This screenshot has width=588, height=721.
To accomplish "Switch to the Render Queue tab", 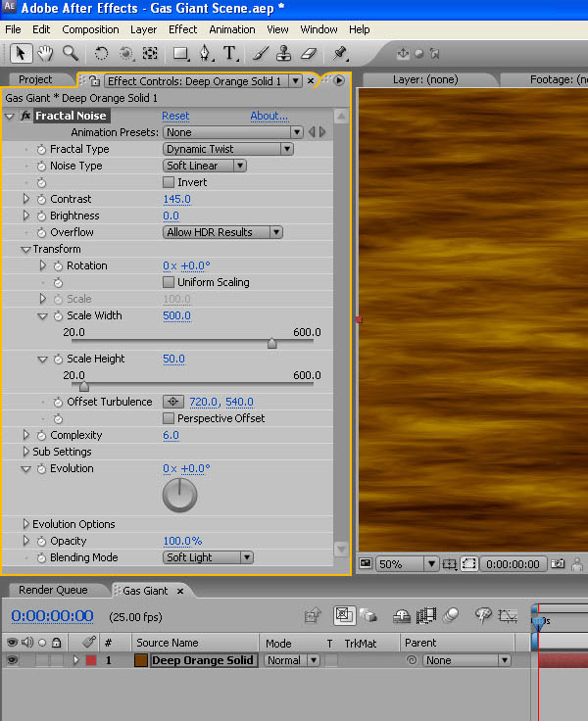I will pos(53,590).
